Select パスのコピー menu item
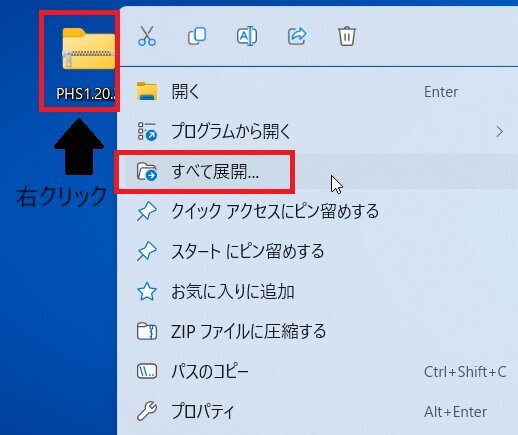 click(317, 372)
